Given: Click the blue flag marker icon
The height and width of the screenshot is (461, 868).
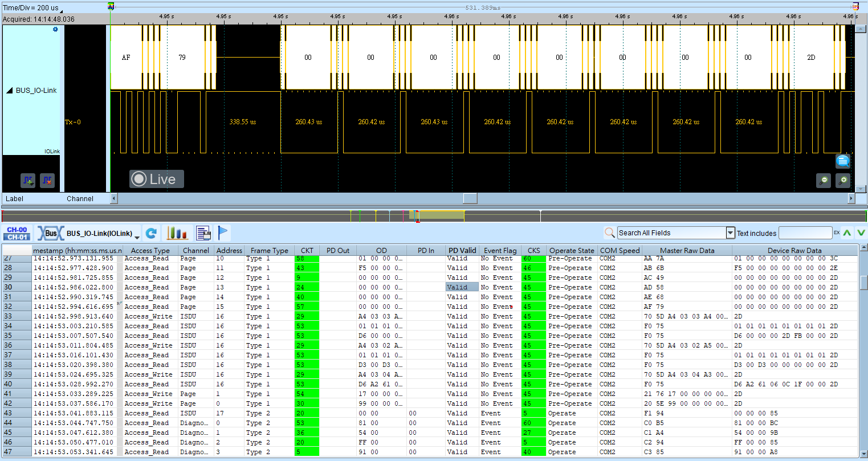Looking at the screenshot, I should [x=223, y=233].
